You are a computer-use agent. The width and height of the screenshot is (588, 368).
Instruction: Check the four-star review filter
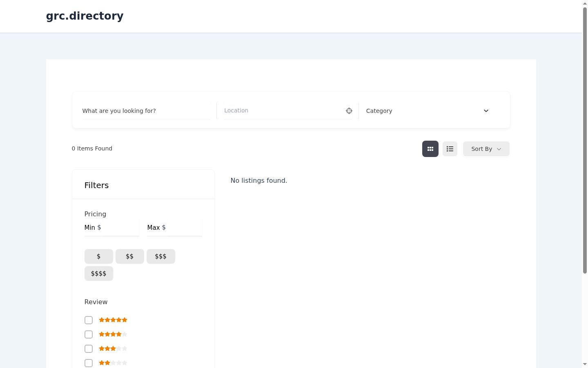89,334
